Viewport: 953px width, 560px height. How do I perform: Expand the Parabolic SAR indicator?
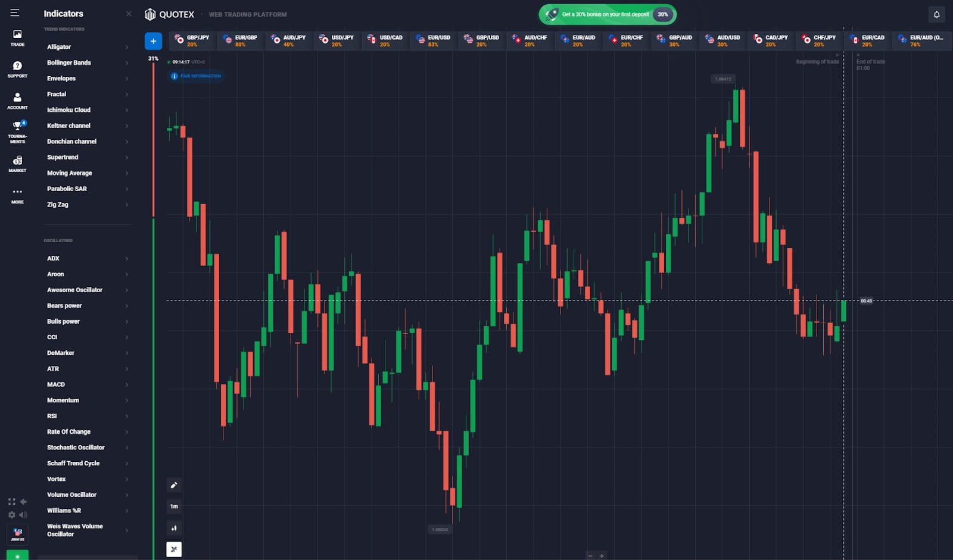coord(88,189)
